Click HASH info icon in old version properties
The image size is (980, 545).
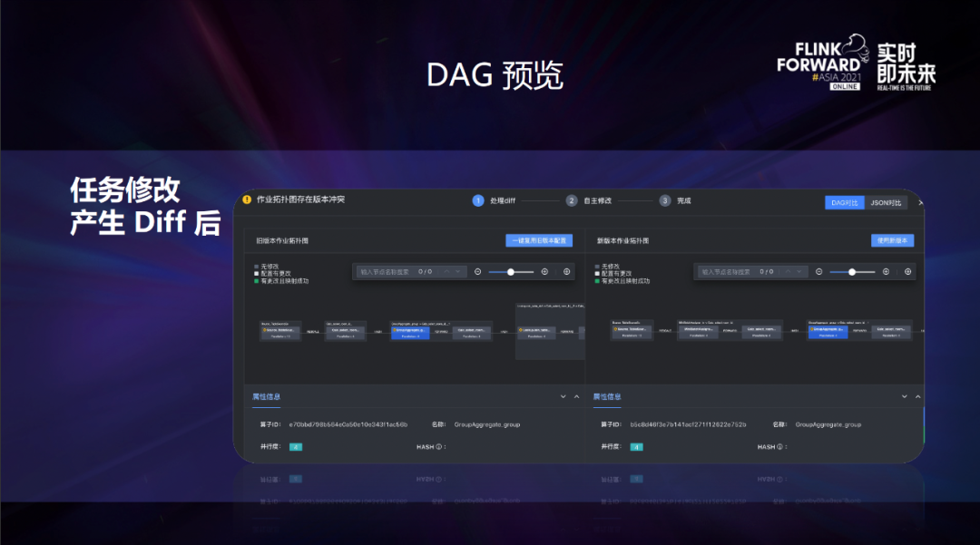439,447
